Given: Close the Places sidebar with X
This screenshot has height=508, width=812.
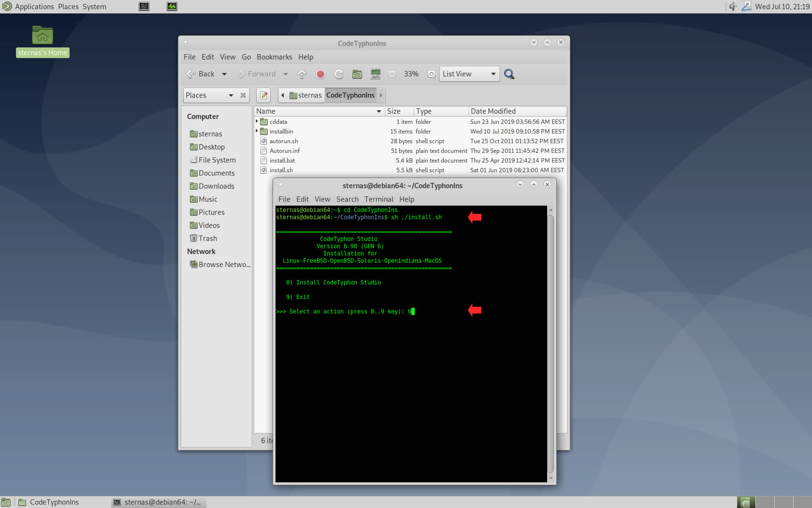Looking at the screenshot, I should [x=243, y=95].
